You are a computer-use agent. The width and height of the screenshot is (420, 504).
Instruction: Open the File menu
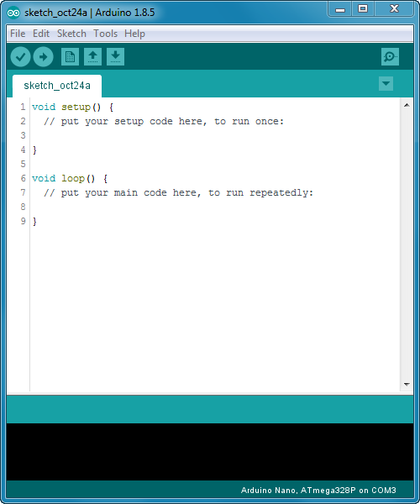[18, 34]
